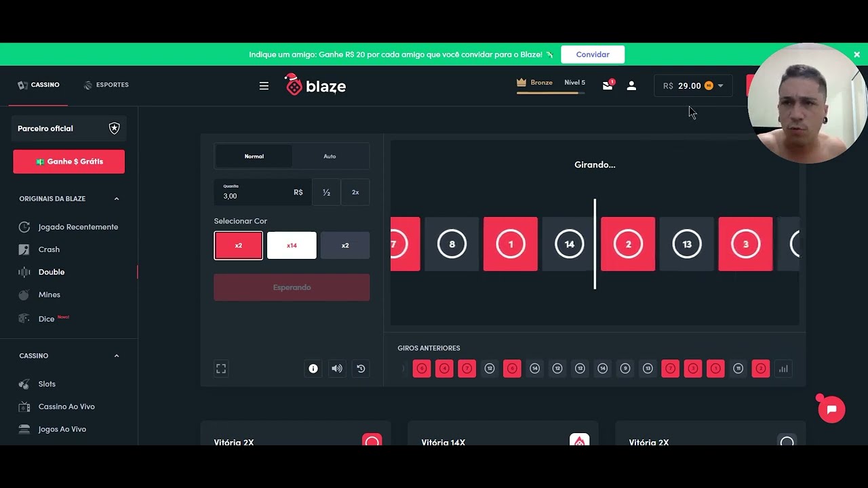Collapse the Cassino sidebar section

pos(117,356)
